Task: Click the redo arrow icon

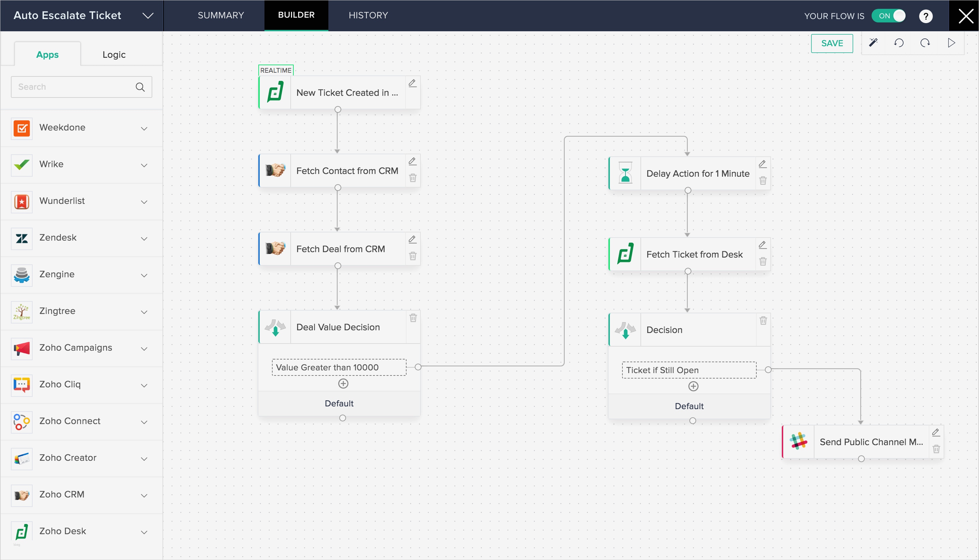Action: (925, 43)
